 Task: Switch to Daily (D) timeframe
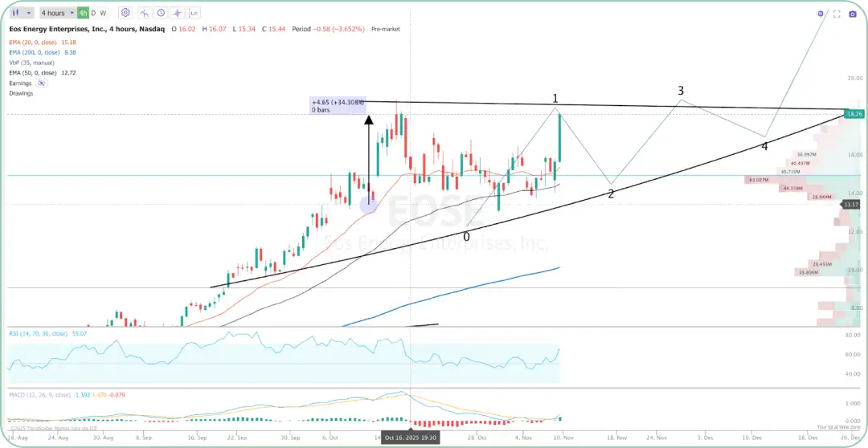[x=93, y=13]
